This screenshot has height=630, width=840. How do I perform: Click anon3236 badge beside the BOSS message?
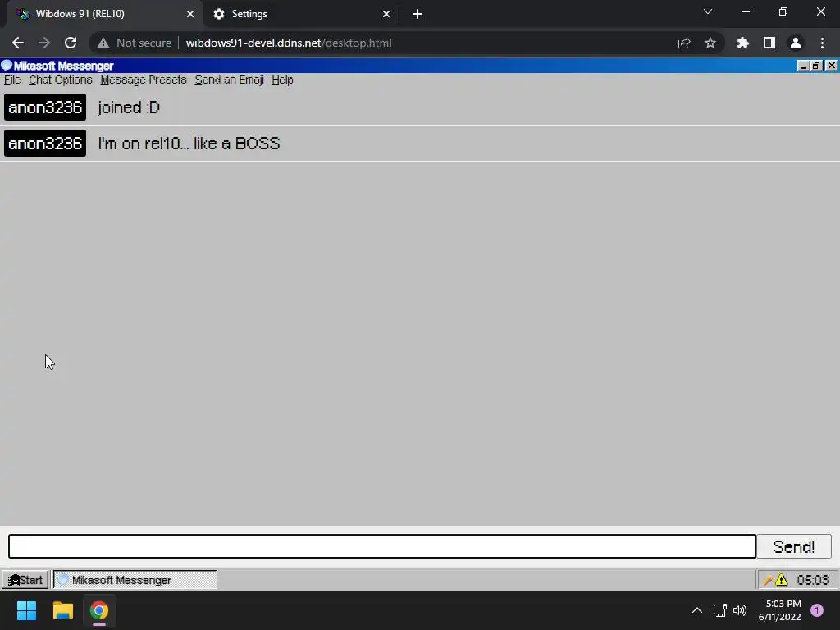tap(45, 143)
